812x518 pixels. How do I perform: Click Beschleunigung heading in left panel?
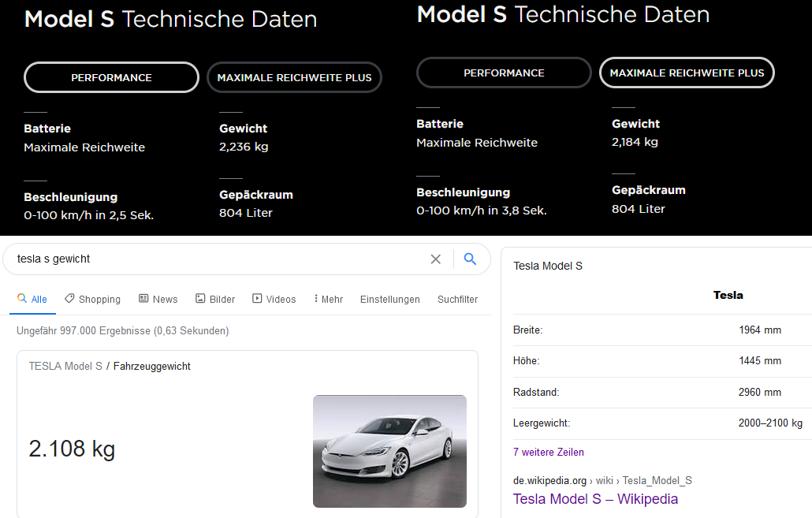pos(70,197)
